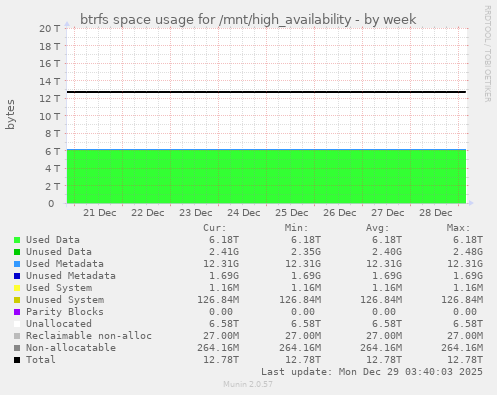Click the Reclaimable non-alloc current value 27.00M

[x=221, y=336]
